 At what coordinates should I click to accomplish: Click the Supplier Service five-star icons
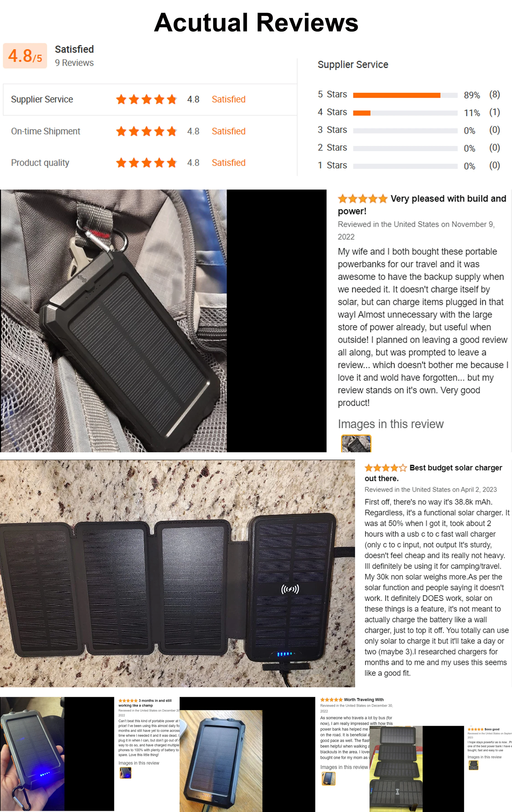[x=146, y=99]
